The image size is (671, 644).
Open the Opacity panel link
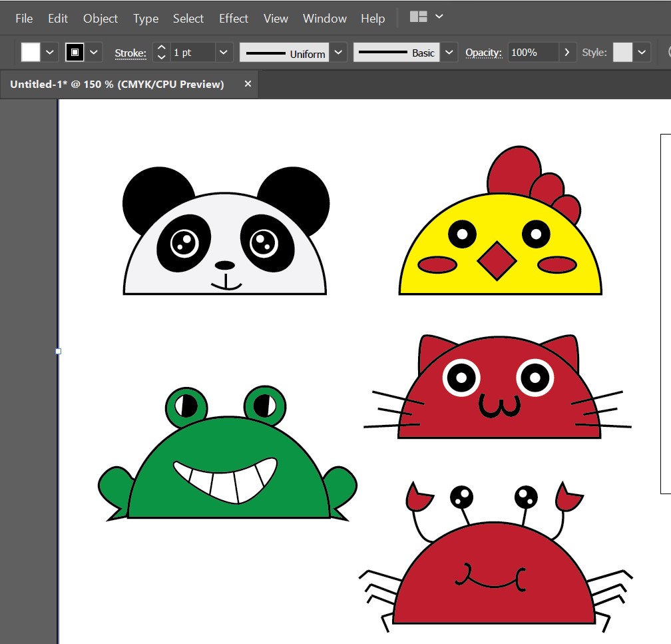coord(483,53)
